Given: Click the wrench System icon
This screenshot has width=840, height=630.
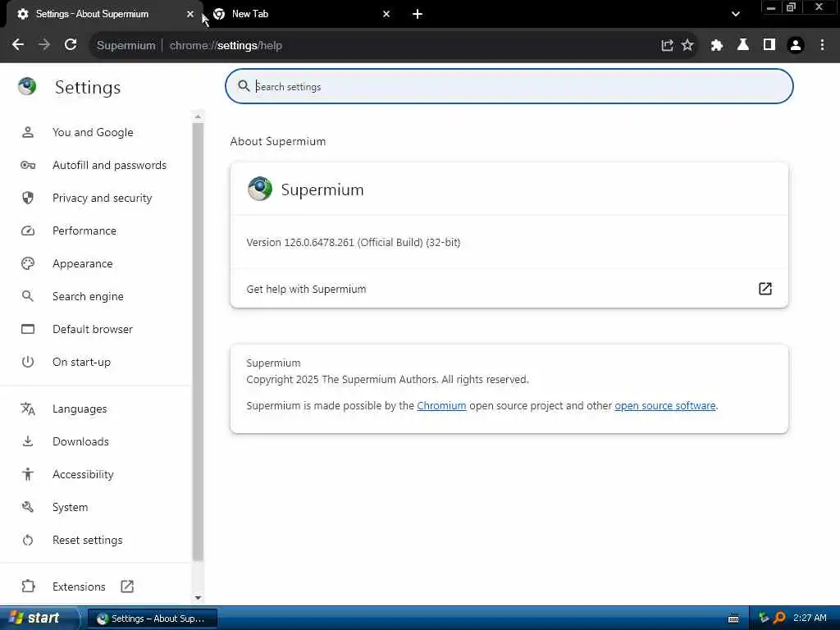Looking at the screenshot, I should tap(28, 507).
